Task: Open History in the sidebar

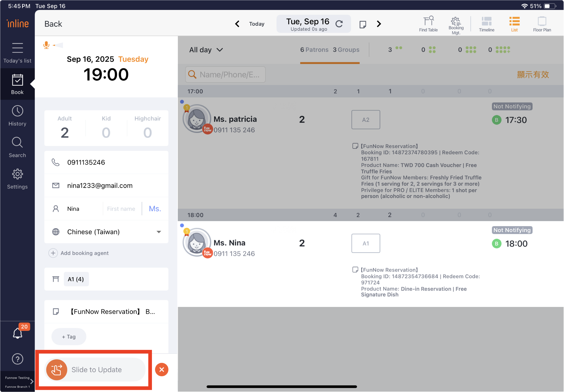Action: [x=17, y=116]
